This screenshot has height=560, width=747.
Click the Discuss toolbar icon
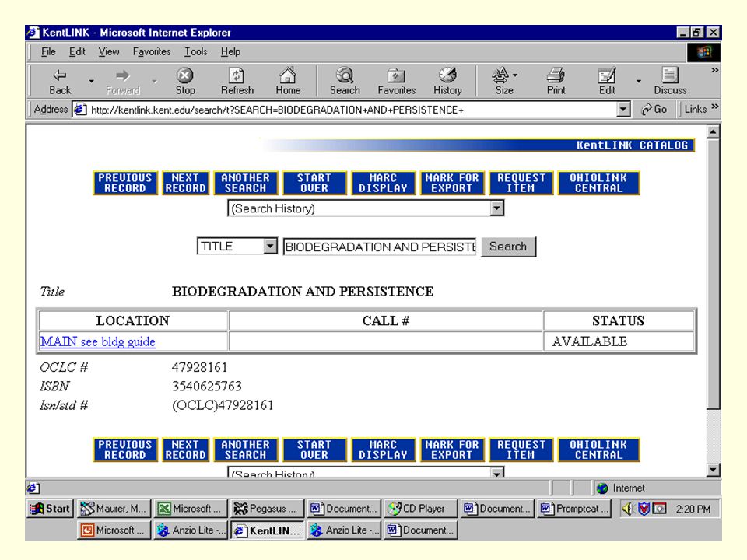click(670, 75)
